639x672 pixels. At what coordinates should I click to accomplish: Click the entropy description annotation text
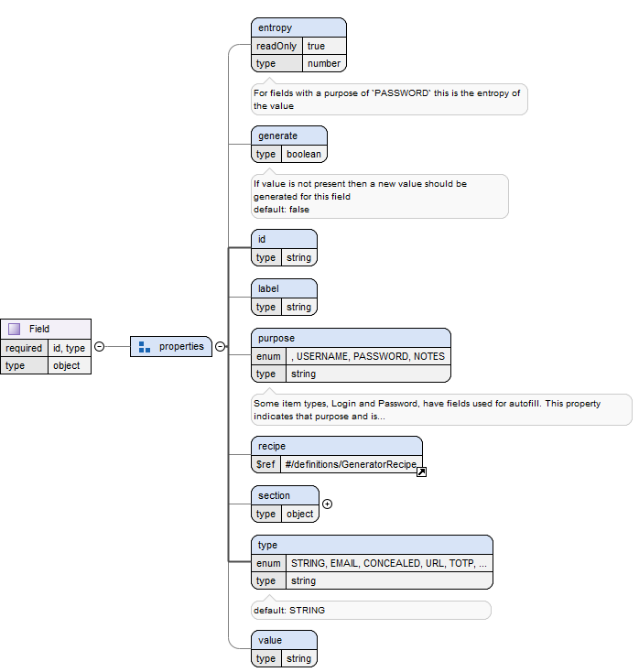tap(389, 99)
